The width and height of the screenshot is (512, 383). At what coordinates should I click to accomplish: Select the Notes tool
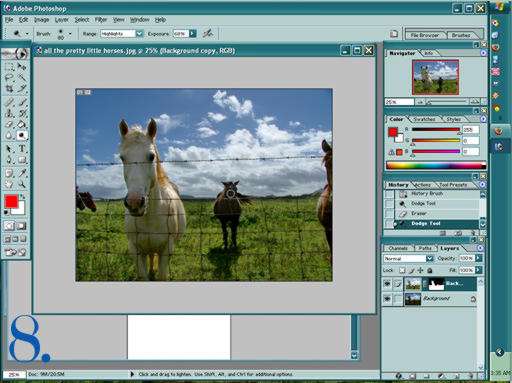[9, 173]
